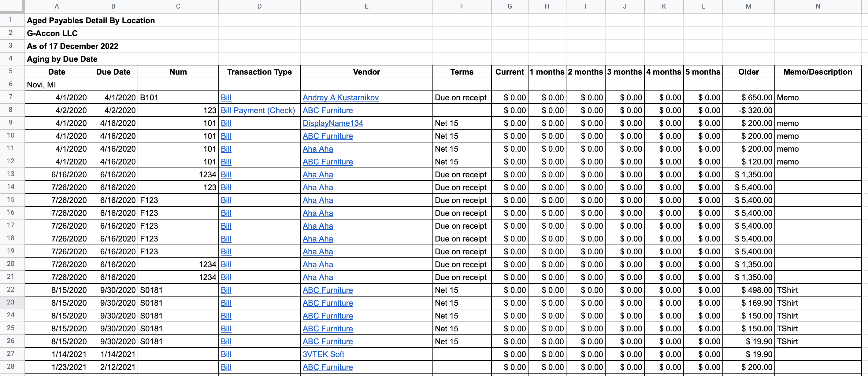Select the 'Vendor' header cell

click(366, 72)
